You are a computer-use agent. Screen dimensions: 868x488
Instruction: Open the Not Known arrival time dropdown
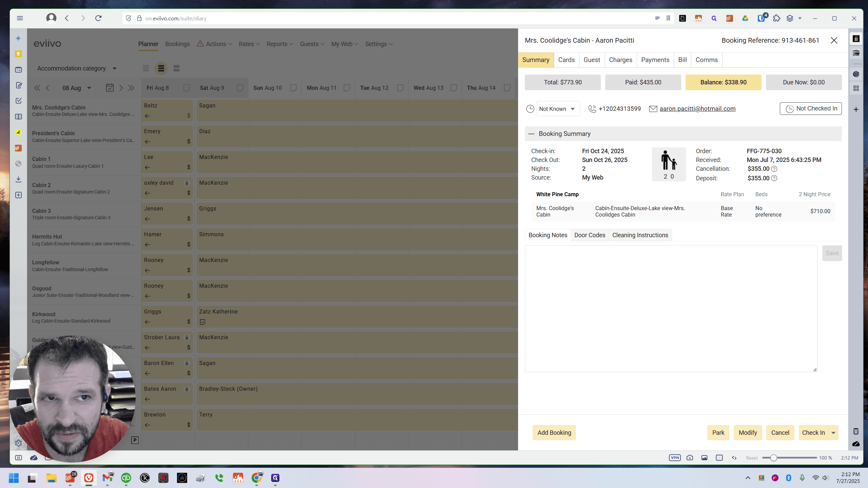click(x=558, y=109)
